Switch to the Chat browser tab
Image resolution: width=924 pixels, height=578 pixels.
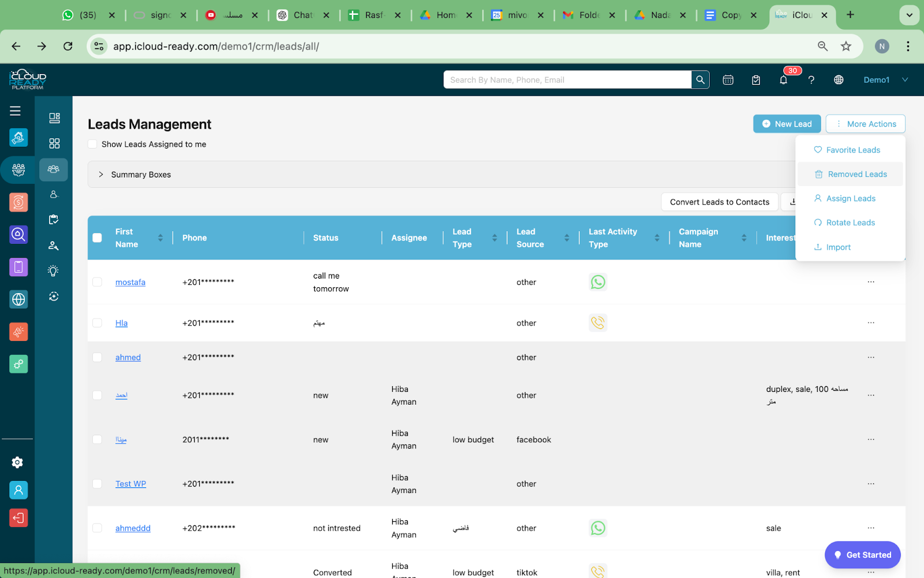coord(303,15)
